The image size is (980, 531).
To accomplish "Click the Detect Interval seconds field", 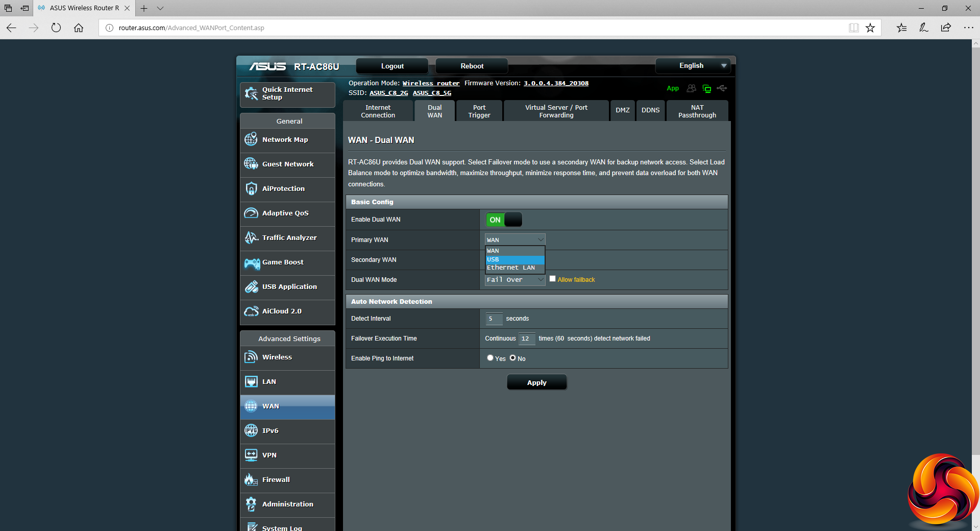I will point(494,319).
